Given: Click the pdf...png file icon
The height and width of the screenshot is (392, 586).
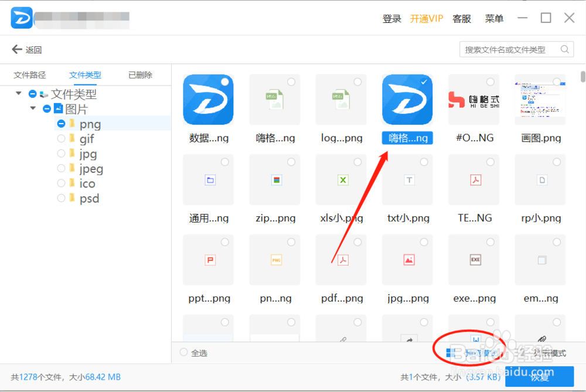Looking at the screenshot, I should coord(343,260).
